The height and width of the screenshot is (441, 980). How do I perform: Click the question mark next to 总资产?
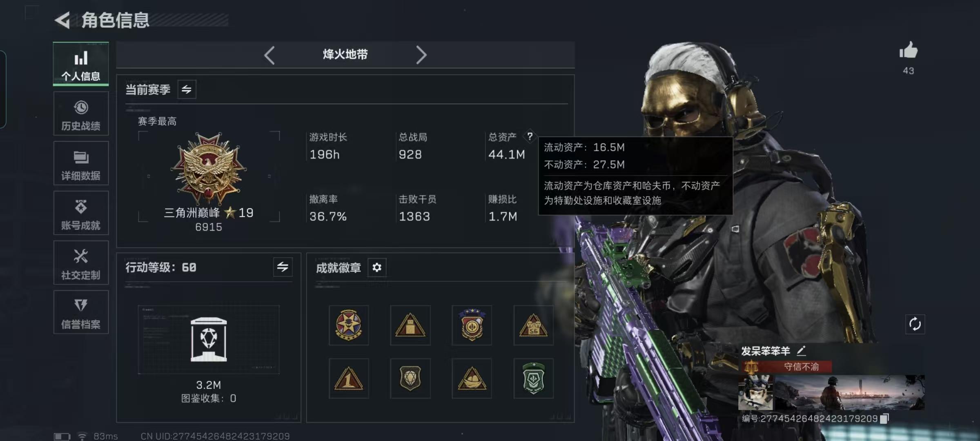coord(530,136)
